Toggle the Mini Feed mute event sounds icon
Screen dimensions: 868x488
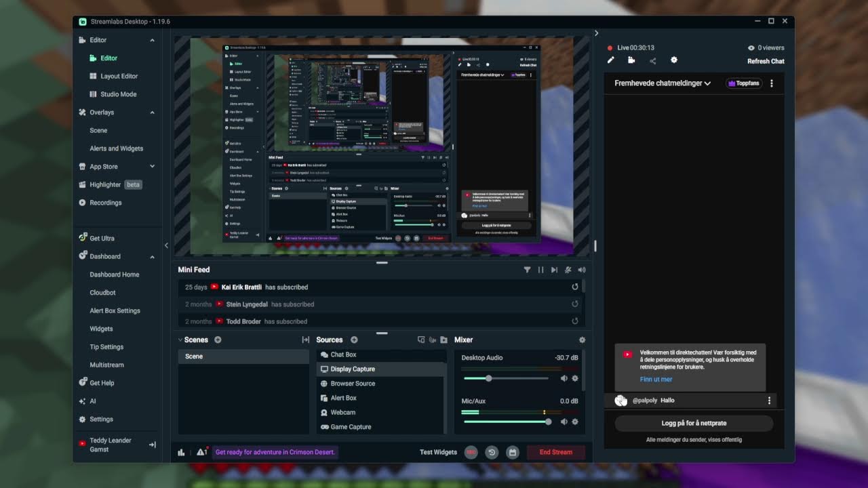tap(568, 270)
